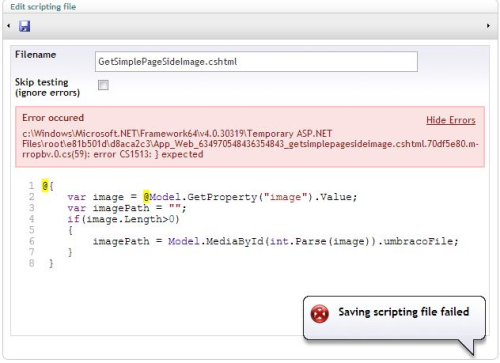Viewport: 500px width, 363px height.
Task: Click the blue floppy-disk save icon
Action: [24, 26]
